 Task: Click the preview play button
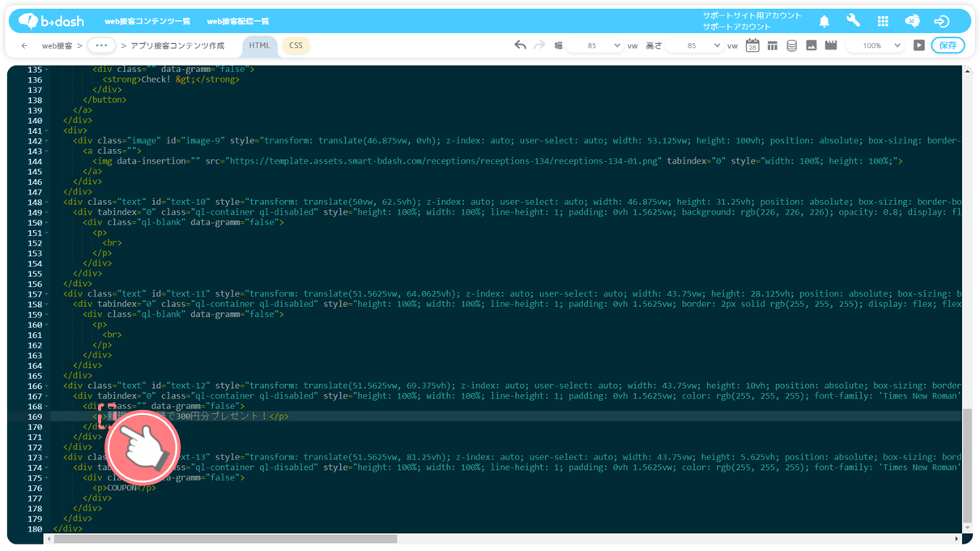pos(918,45)
